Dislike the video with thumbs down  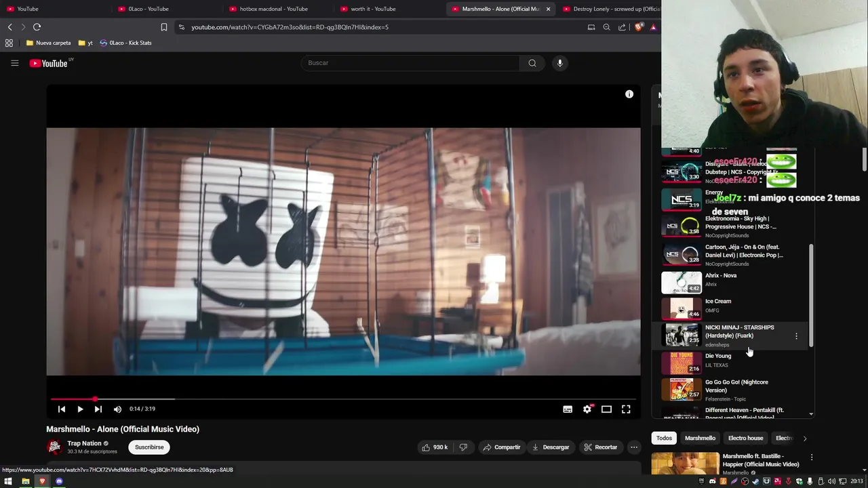[x=463, y=447]
